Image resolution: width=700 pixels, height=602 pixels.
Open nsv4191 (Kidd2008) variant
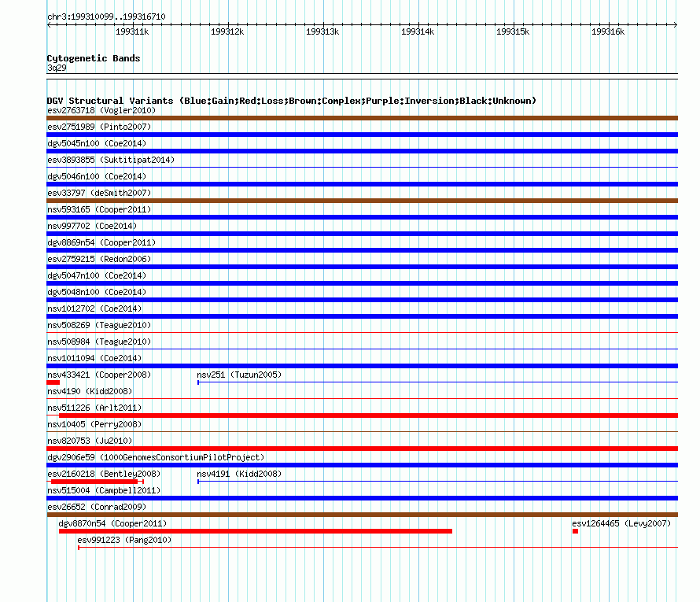click(239, 474)
